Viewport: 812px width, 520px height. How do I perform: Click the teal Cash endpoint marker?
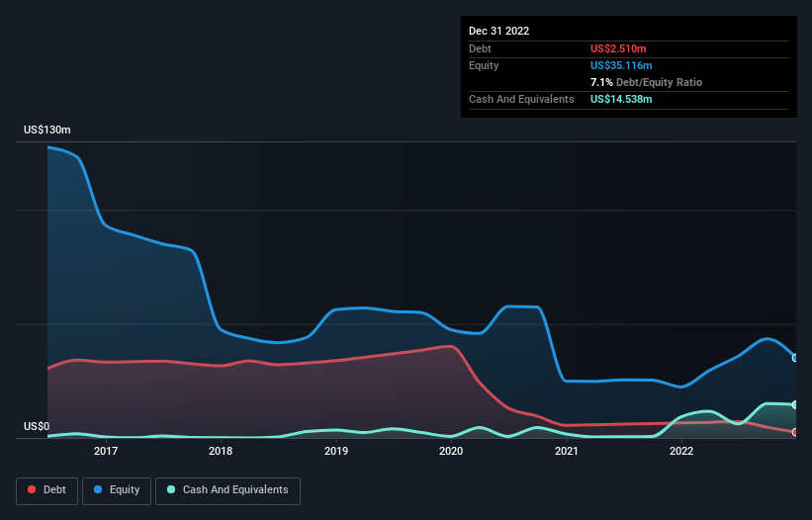(x=795, y=404)
